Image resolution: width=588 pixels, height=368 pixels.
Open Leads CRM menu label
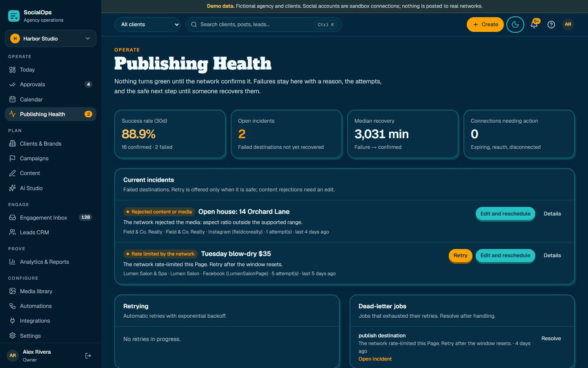click(x=35, y=232)
